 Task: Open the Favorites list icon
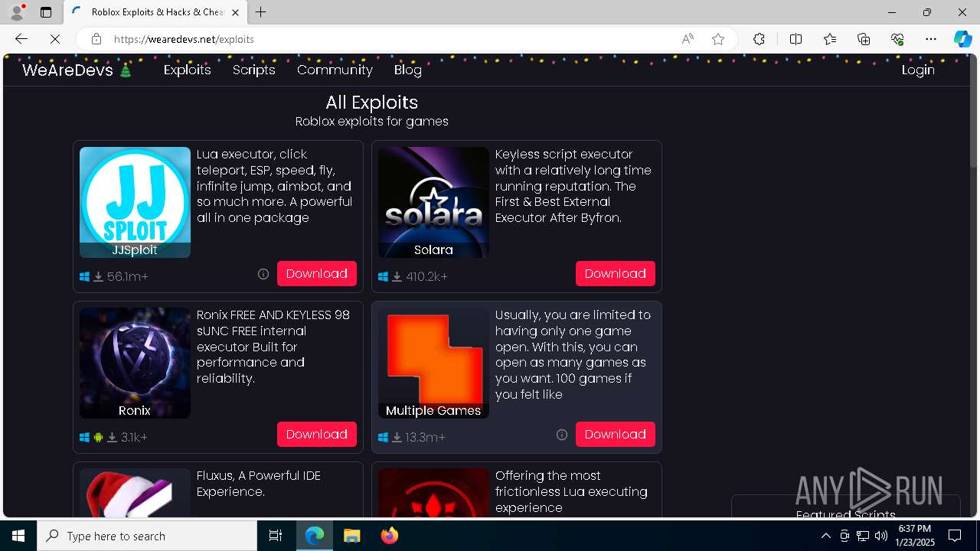[830, 39]
